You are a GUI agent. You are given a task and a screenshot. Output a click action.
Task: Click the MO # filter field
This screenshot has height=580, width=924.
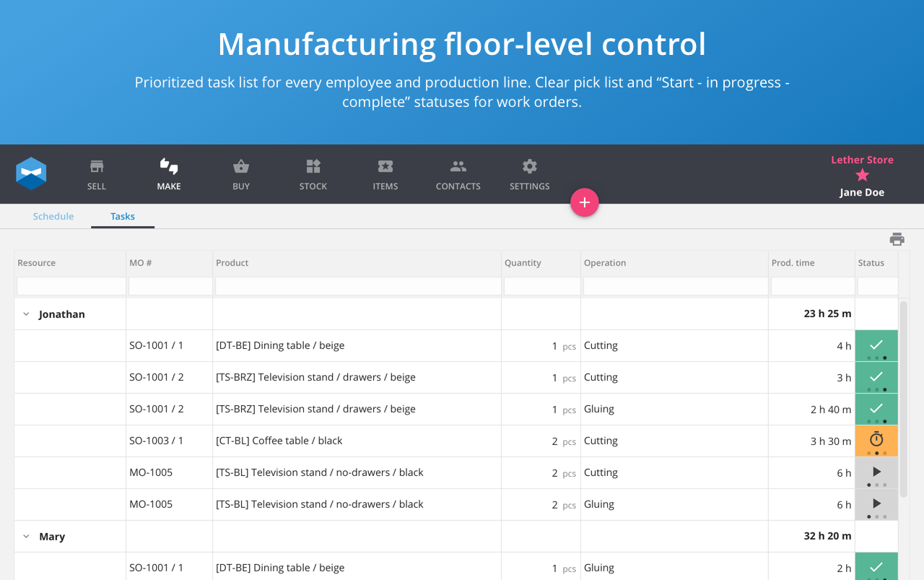(170, 286)
